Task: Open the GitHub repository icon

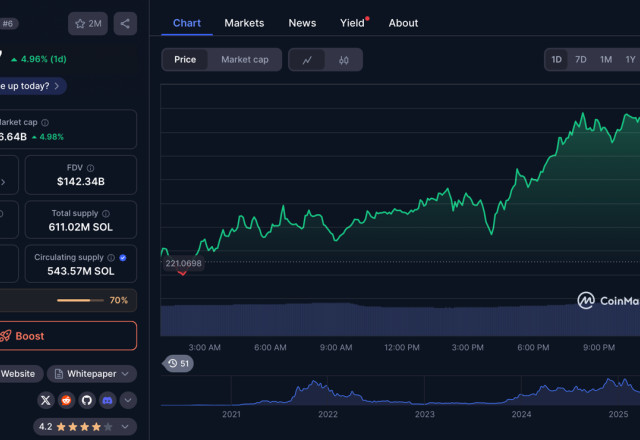Action: click(86, 400)
